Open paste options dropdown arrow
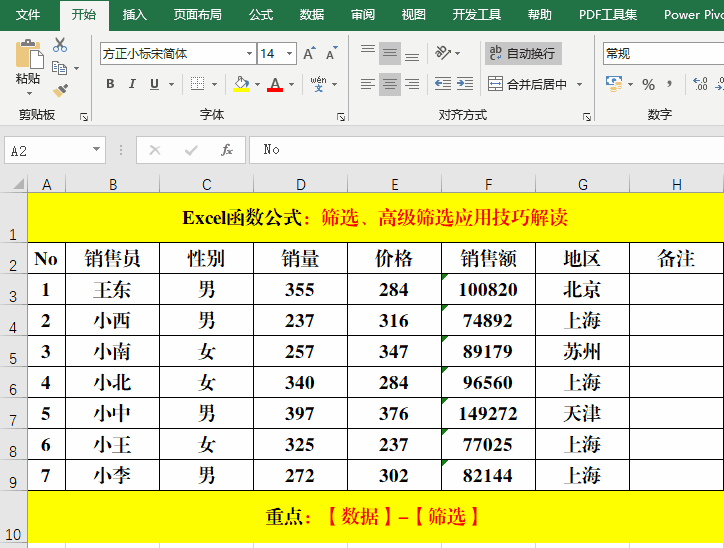 click(x=29, y=94)
